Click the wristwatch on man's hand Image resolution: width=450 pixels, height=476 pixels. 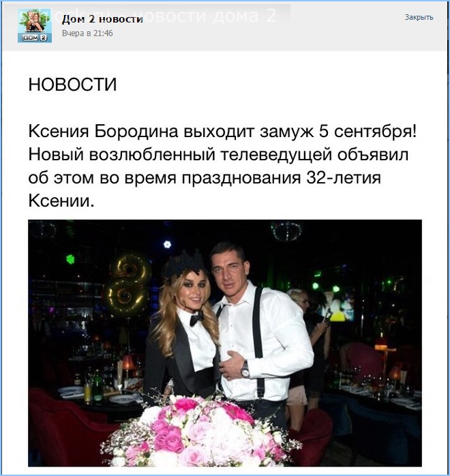tap(245, 369)
